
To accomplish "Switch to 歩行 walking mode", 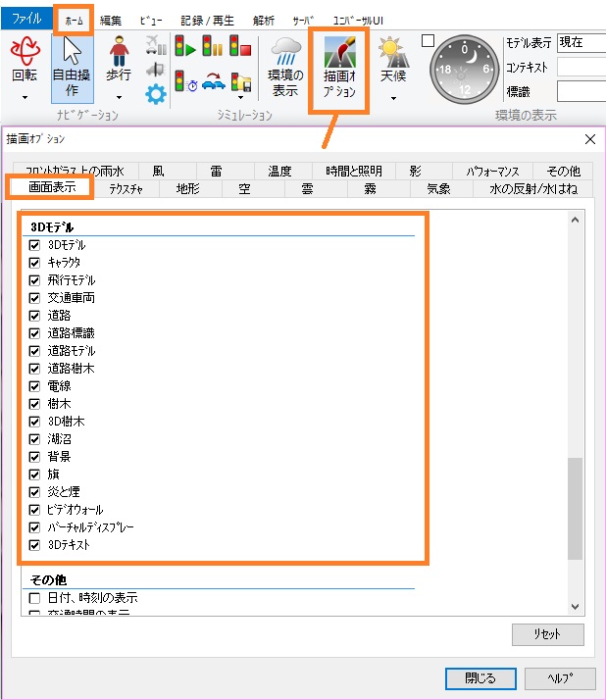I will click(119, 59).
